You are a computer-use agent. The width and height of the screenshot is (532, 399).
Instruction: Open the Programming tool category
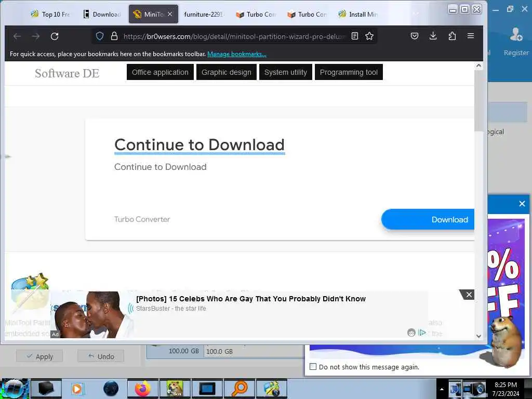pos(349,72)
